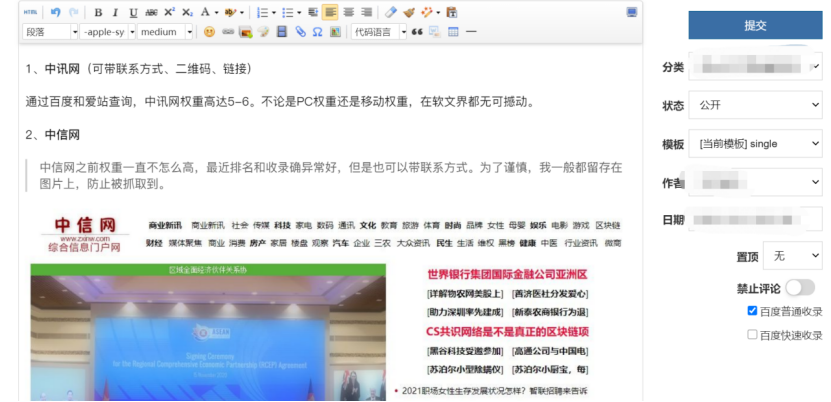Open the 作者 author dropdown

coord(755,182)
